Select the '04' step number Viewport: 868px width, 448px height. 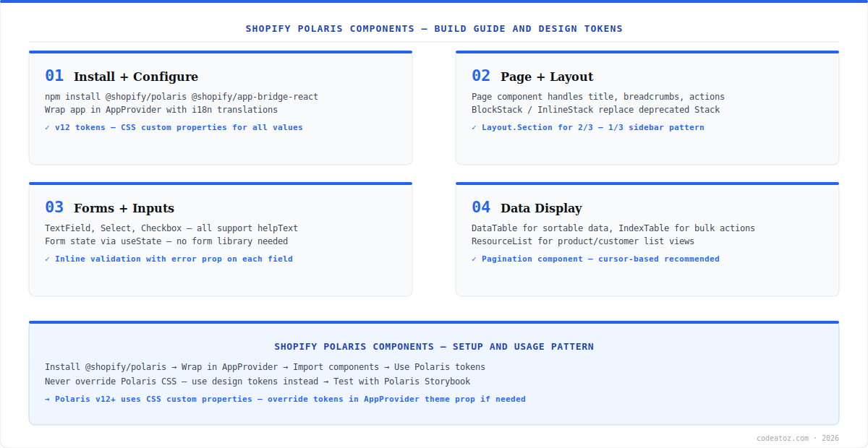tap(481, 207)
